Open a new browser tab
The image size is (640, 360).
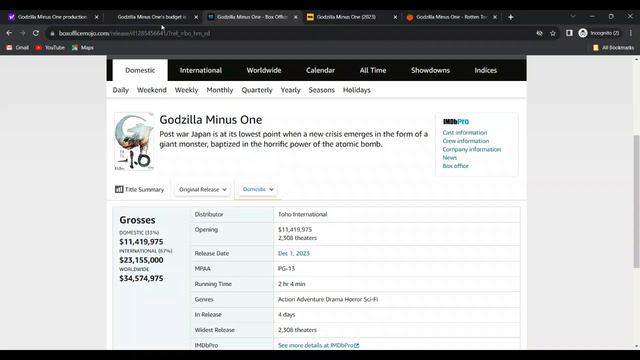tap(511, 17)
